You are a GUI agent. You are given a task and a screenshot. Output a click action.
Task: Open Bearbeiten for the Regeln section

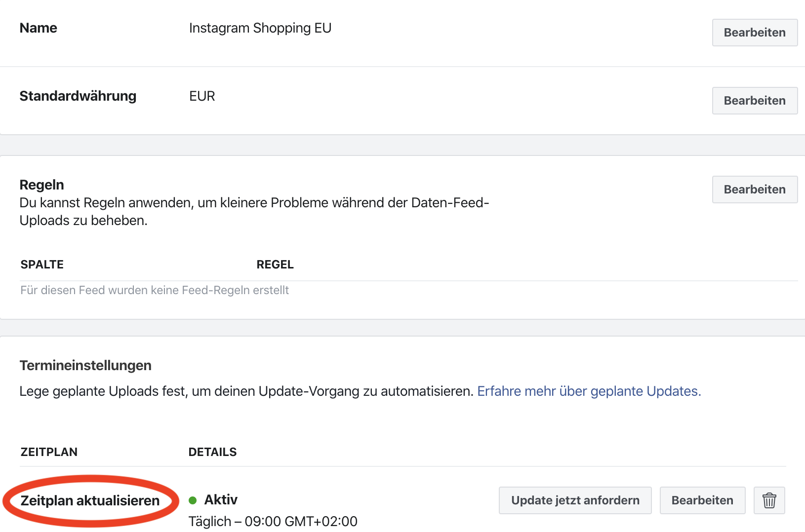click(x=754, y=190)
